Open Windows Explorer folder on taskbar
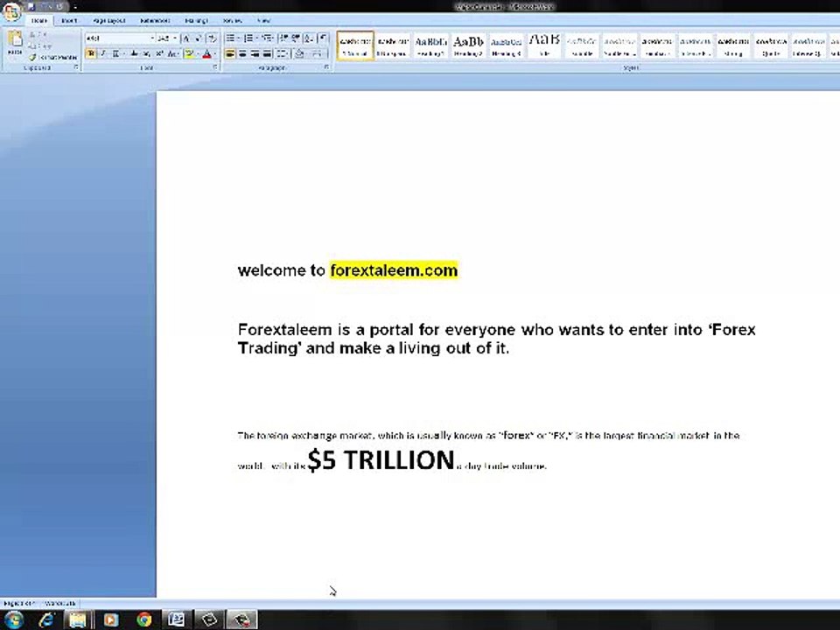 78,619
